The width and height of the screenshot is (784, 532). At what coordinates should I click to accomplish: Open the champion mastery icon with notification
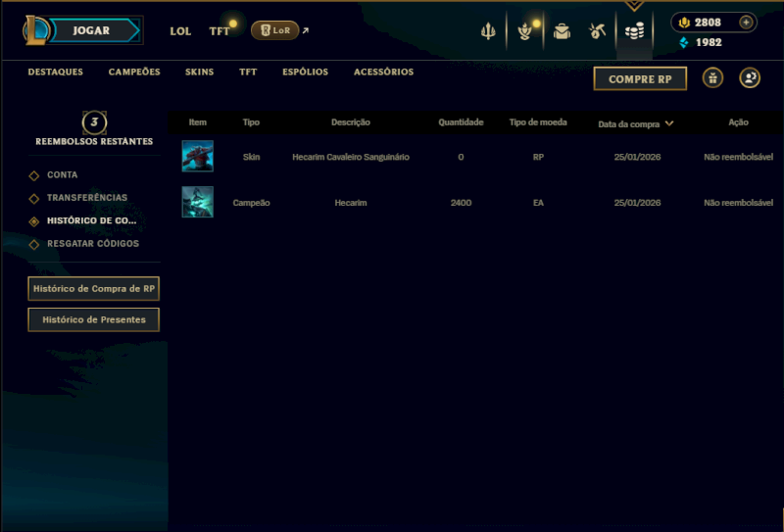(x=525, y=31)
